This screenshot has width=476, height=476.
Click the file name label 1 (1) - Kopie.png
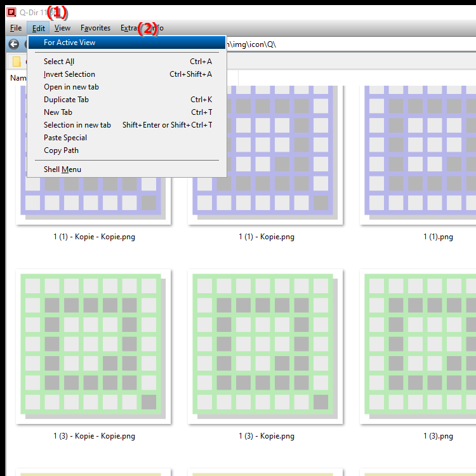click(x=267, y=237)
